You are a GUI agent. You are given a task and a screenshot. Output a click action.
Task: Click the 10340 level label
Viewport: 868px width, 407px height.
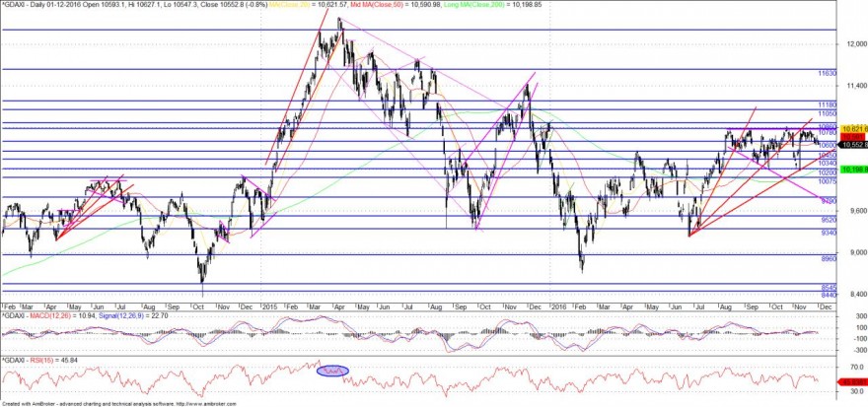click(x=827, y=164)
